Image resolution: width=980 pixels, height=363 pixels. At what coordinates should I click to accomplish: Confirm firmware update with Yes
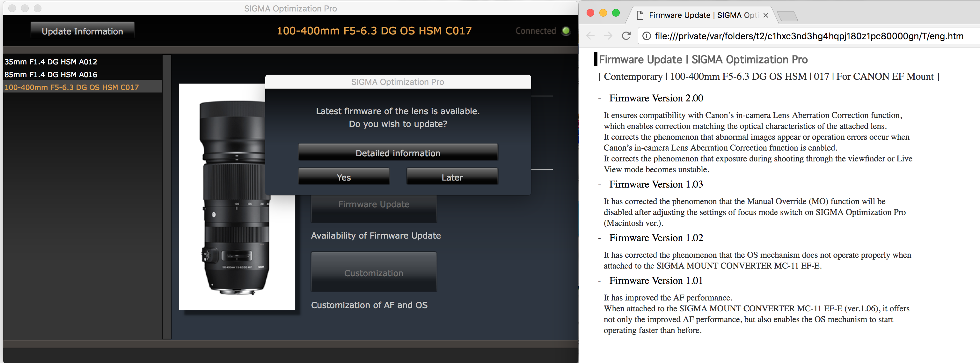[344, 177]
